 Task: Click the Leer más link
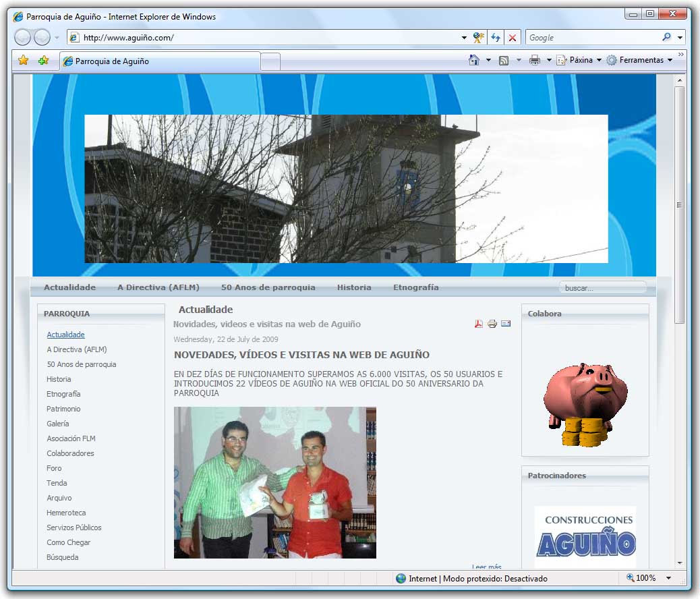coord(487,567)
